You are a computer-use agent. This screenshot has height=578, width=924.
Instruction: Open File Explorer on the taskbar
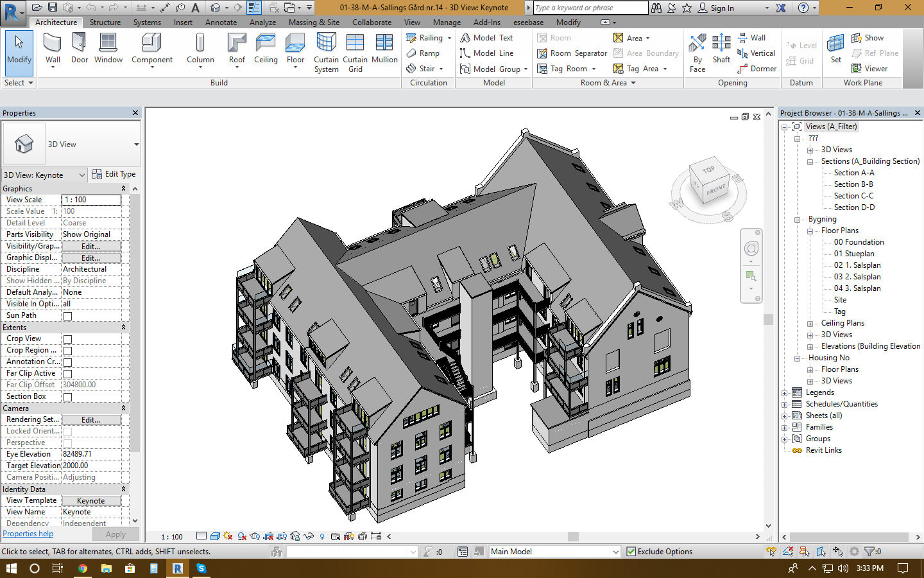click(106, 568)
